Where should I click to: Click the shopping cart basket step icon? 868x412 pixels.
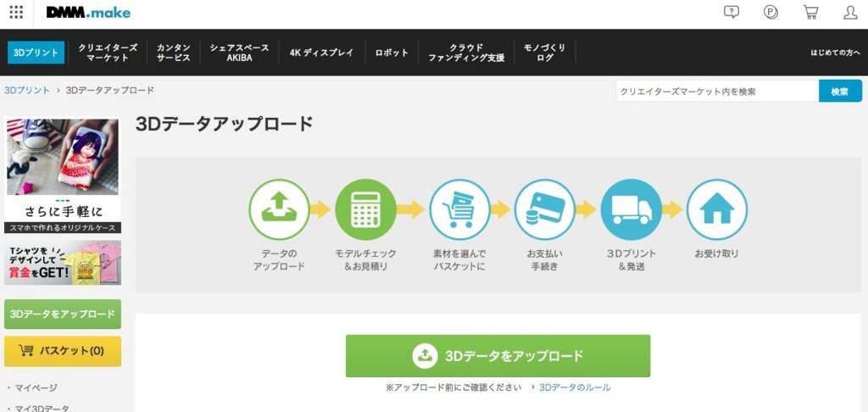pyautogui.click(x=459, y=209)
